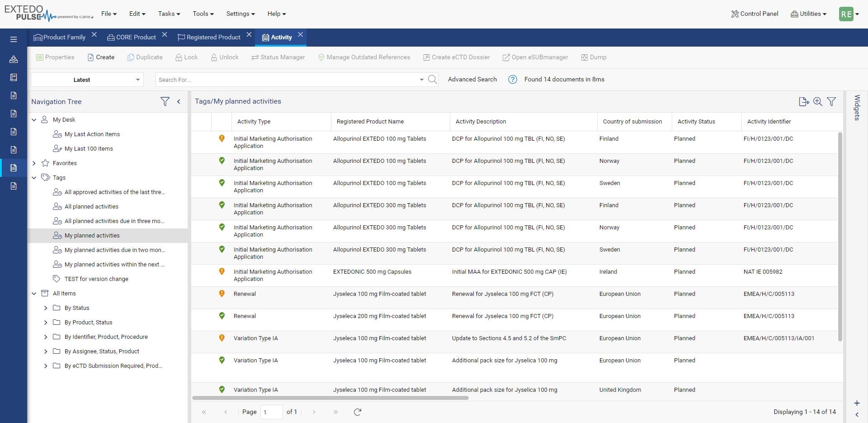The height and width of the screenshot is (423, 868).
Task: Open Manage Outdated References
Action: (364, 57)
